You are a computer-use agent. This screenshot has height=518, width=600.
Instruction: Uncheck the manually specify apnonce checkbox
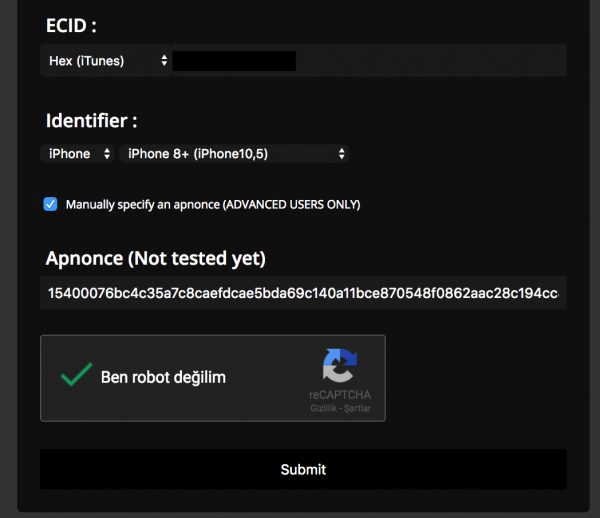[51, 204]
